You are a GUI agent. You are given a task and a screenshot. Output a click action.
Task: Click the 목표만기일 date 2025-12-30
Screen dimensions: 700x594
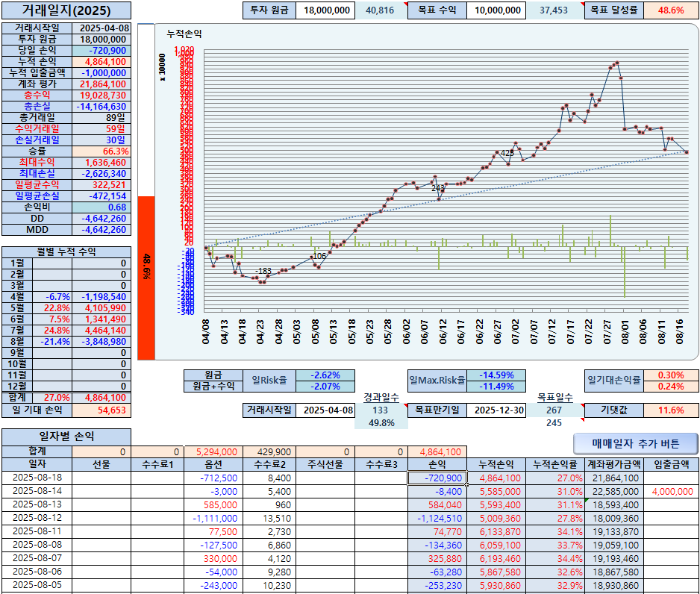(x=496, y=410)
